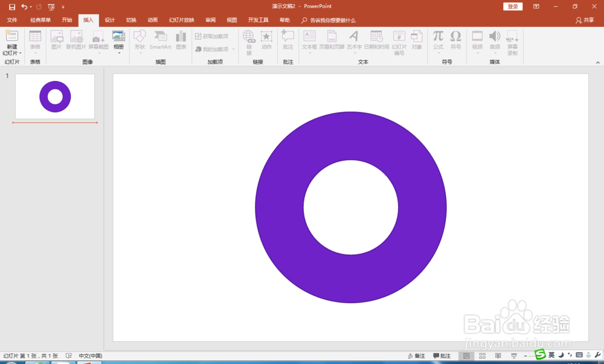Viewport: 604px width, 364px height.
Task: Switch to the 动画 (Animations) tab
Action: [153, 20]
